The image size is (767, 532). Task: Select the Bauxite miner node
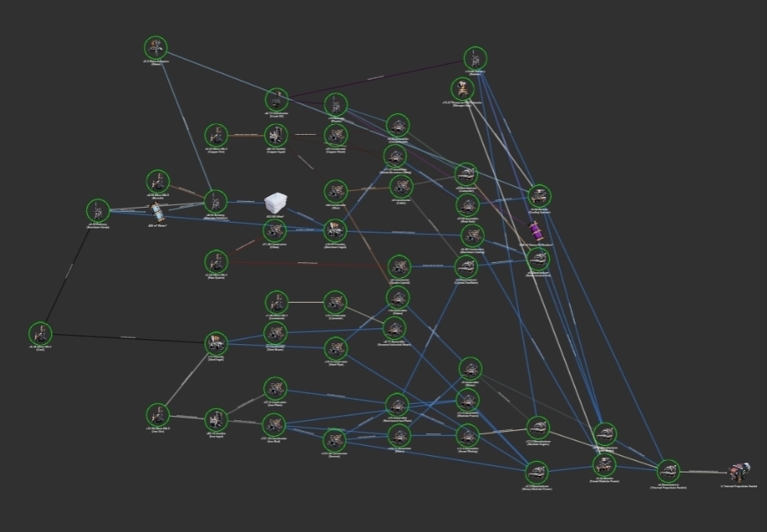[x=157, y=181]
